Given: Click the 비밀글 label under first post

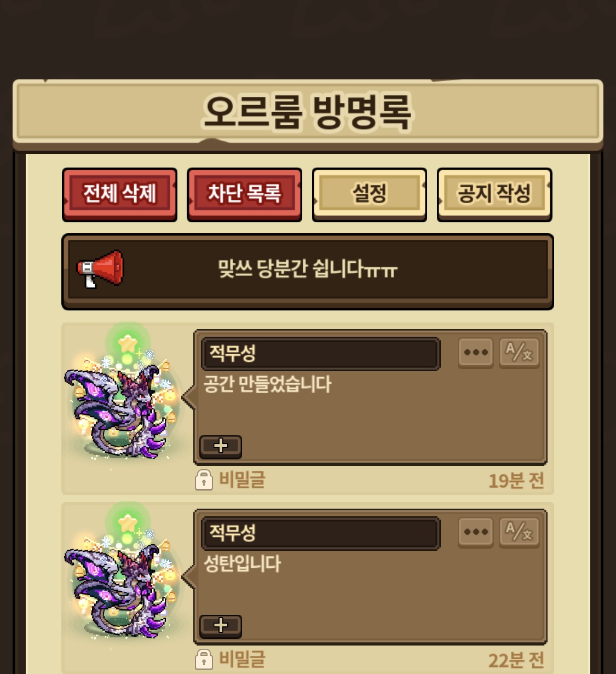Looking at the screenshot, I should tap(243, 480).
